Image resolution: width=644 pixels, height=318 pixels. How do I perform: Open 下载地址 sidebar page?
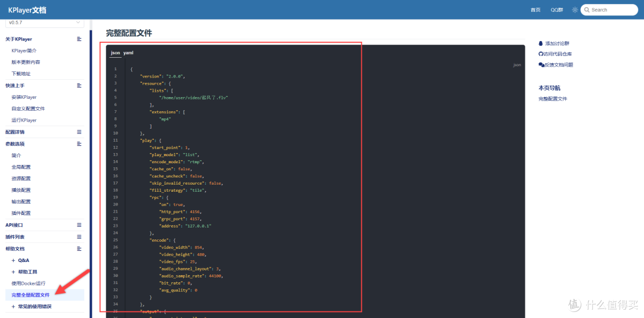tap(21, 73)
